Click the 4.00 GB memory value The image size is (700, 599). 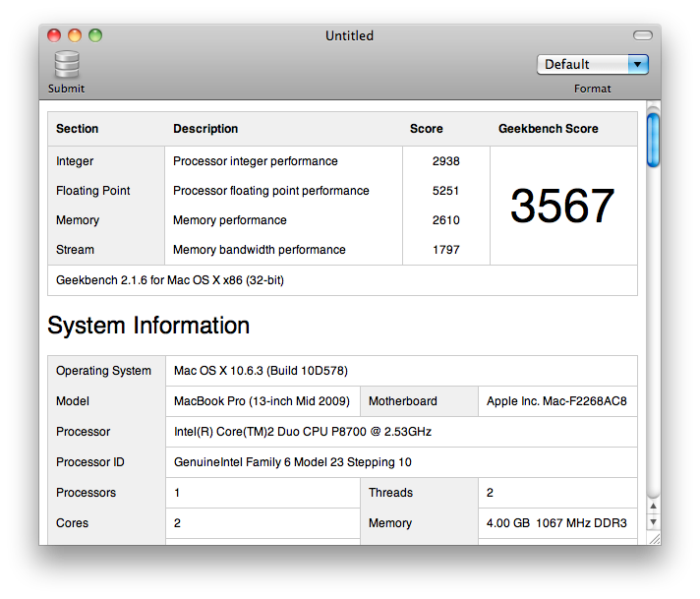[x=556, y=523]
